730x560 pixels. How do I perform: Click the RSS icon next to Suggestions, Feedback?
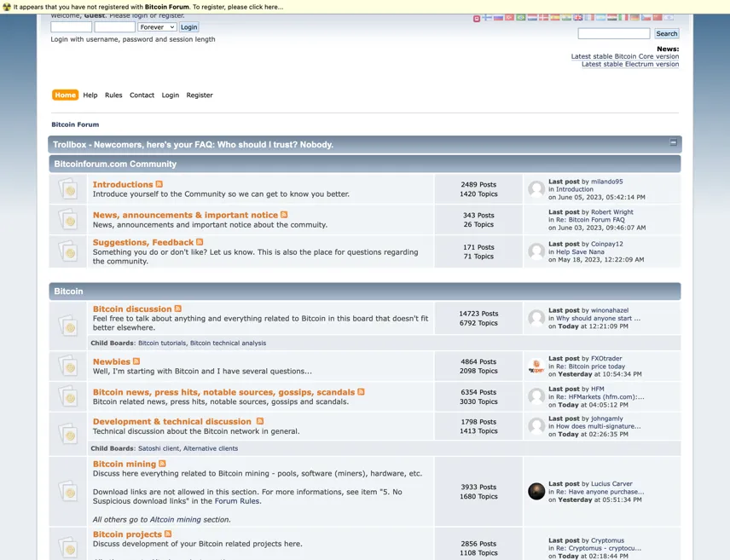[x=200, y=242]
